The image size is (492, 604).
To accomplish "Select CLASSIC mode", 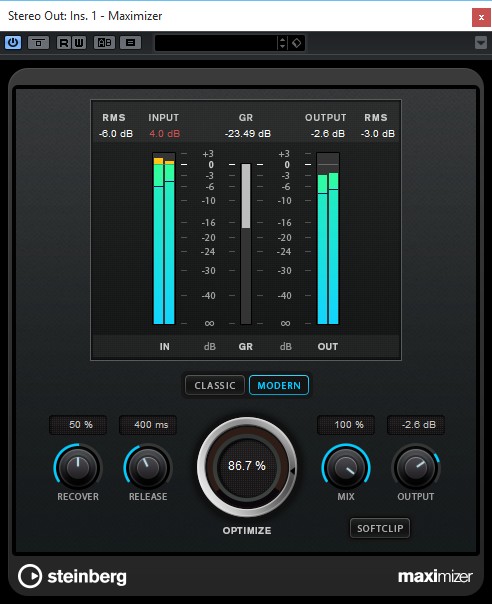I will pos(215,385).
